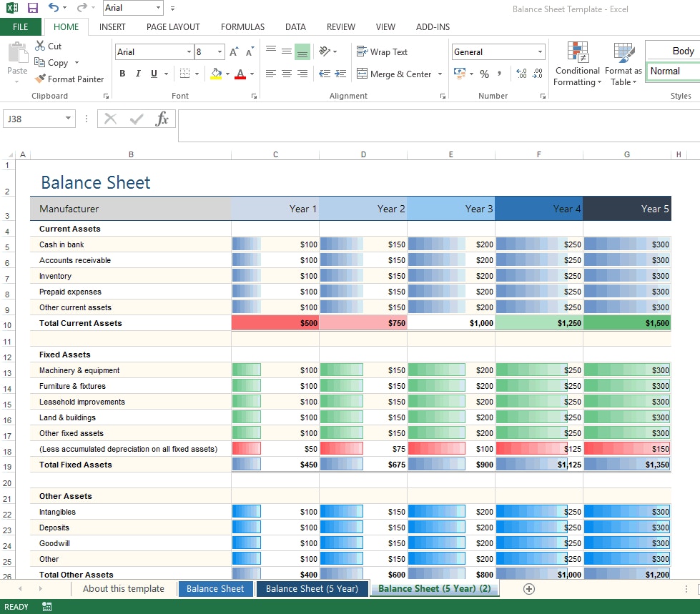
Task: Click the Insert Function fx icon
Action: point(162,119)
